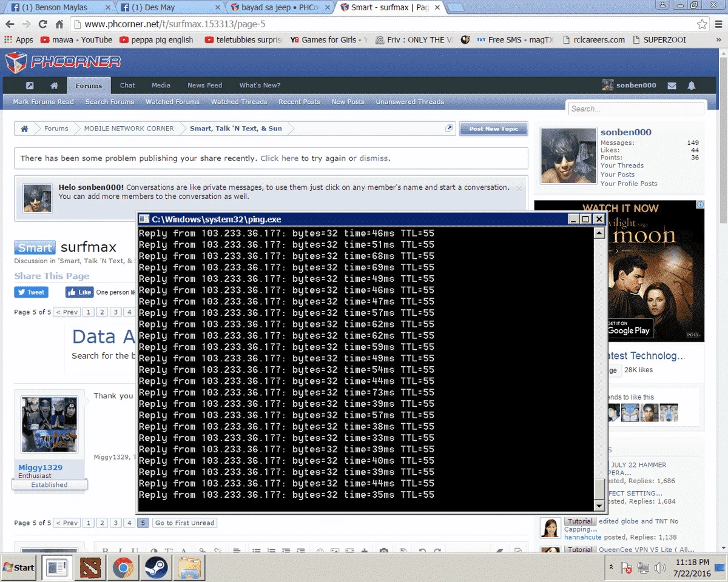Image resolution: width=728 pixels, height=582 pixels.
Task: Open Miggy1329 avatar thumbnail
Action: [x=49, y=425]
